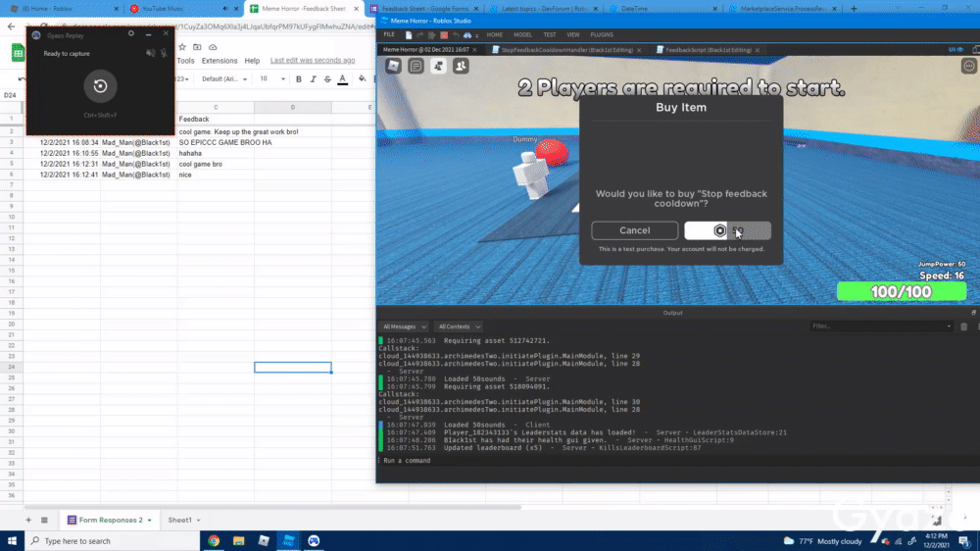Screen dimensions: 980x551
Task: Open File Explorer from the taskbar
Action: (x=239, y=541)
